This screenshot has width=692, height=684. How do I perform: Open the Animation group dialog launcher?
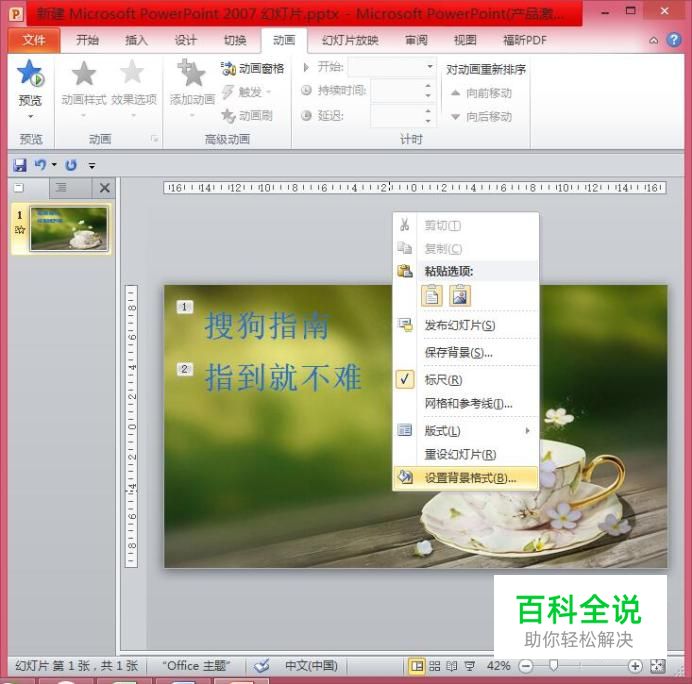154,139
